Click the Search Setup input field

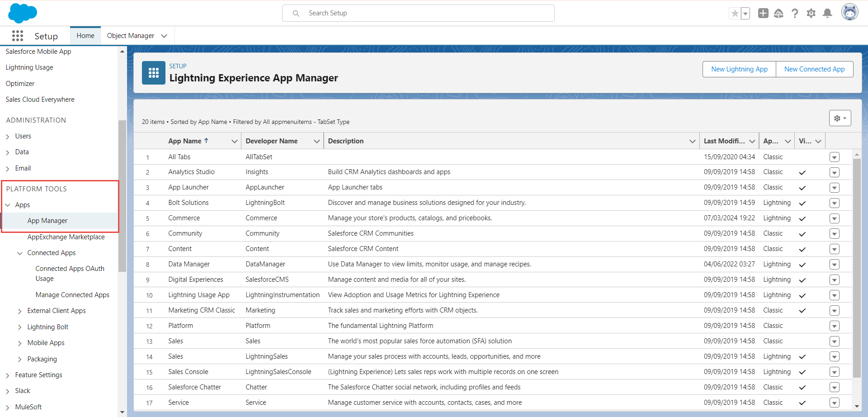coord(418,13)
